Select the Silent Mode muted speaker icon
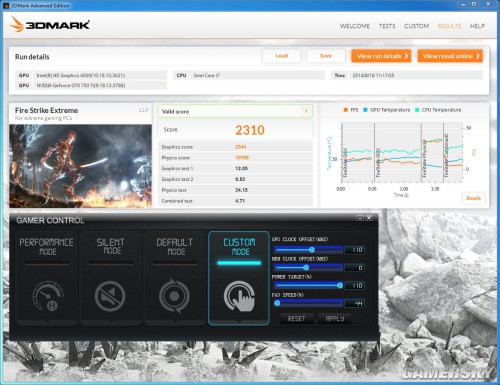The height and width of the screenshot is (385, 500). pos(110,296)
